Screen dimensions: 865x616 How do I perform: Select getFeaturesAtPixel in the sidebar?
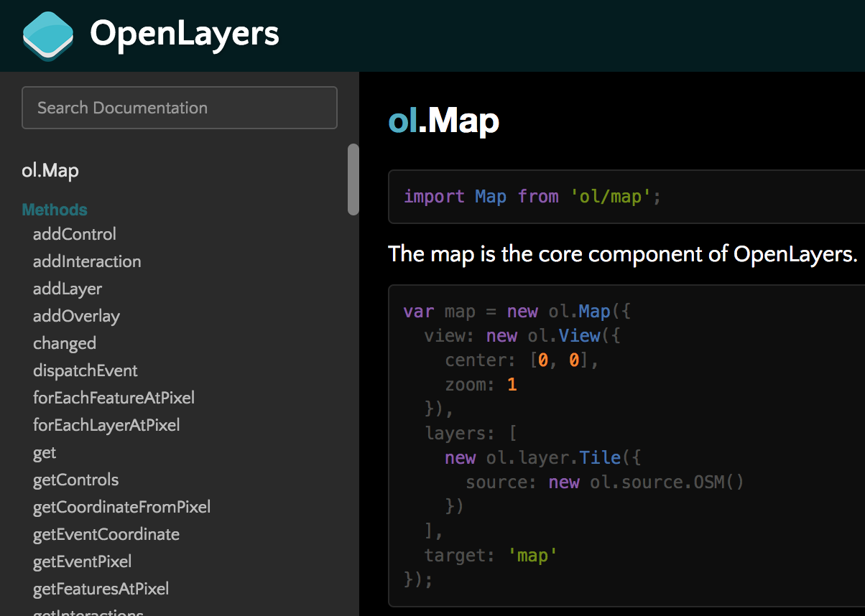[x=101, y=589]
